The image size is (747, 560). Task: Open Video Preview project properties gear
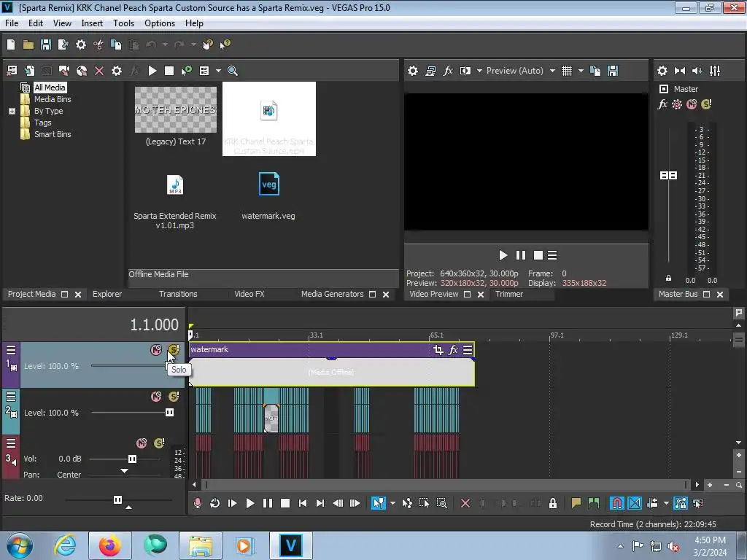(413, 71)
